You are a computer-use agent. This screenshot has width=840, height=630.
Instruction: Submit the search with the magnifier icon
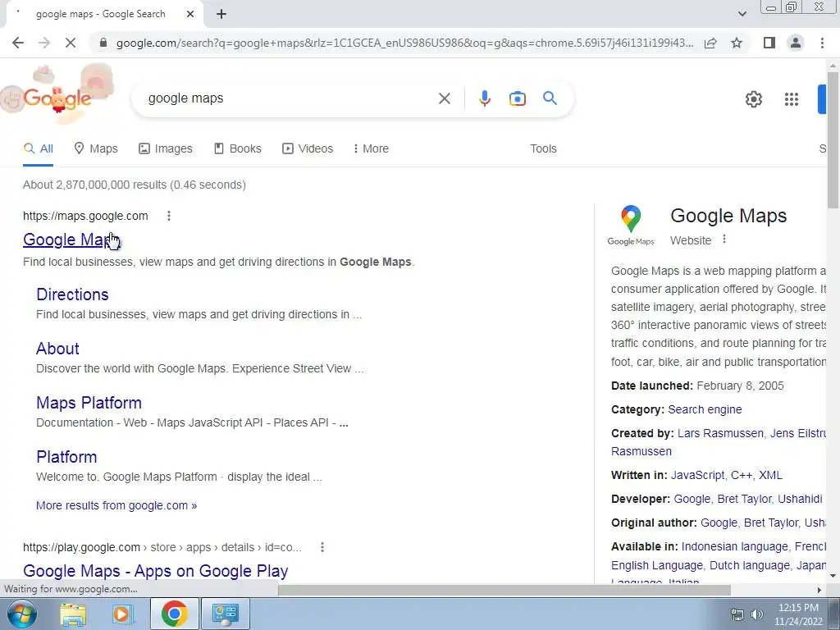point(550,98)
